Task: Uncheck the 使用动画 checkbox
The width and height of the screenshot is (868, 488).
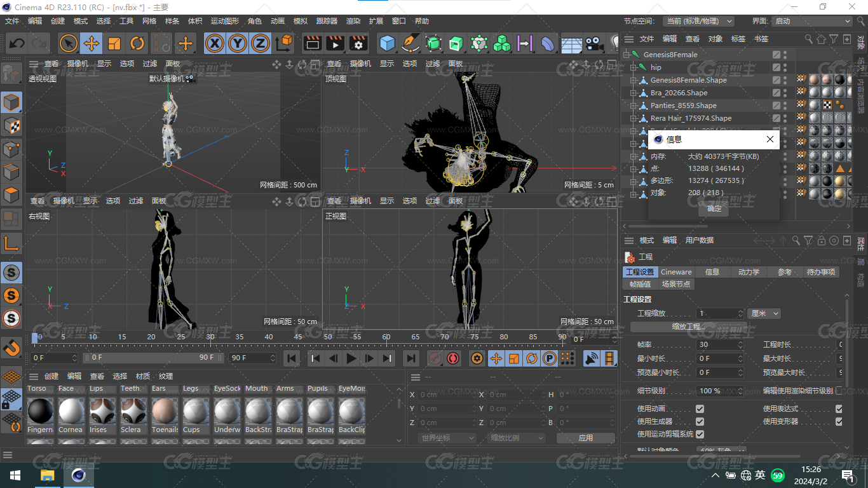Action: coord(700,409)
